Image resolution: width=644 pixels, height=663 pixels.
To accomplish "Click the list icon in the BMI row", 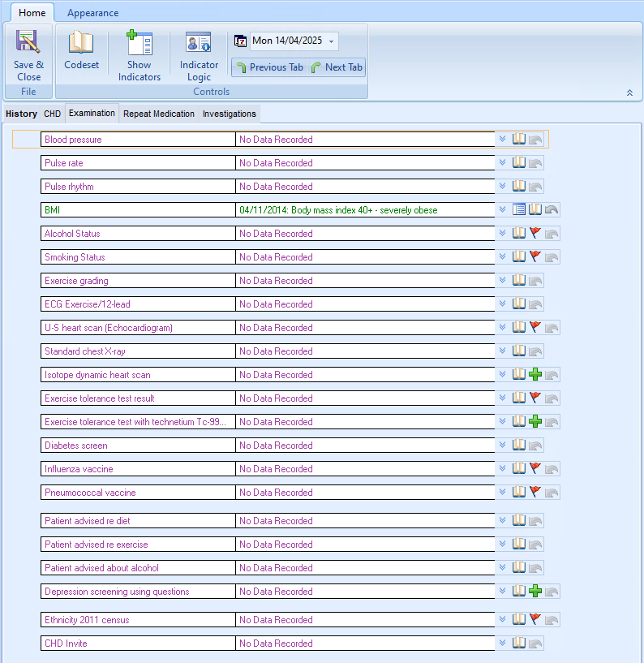I will tap(519, 210).
